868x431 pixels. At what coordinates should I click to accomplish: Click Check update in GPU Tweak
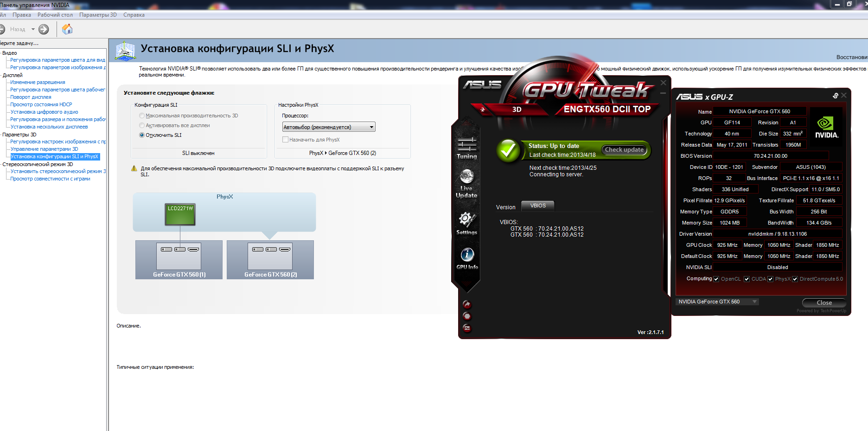point(624,149)
